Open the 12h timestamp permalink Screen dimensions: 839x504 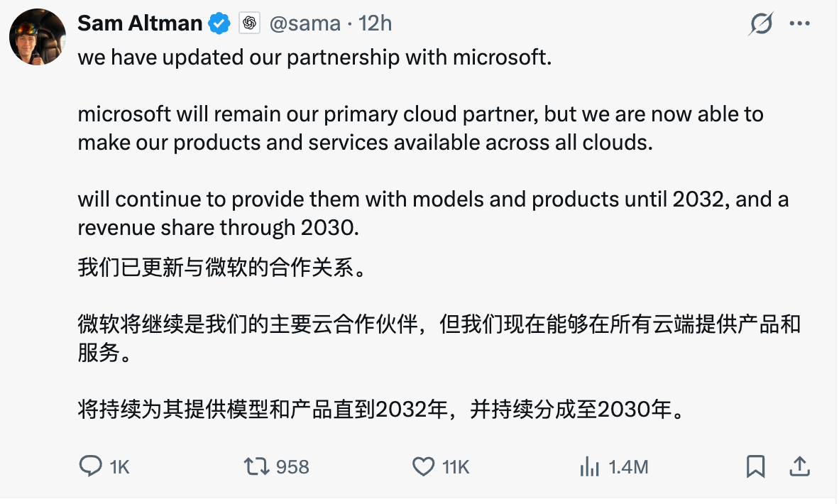coord(375,23)
